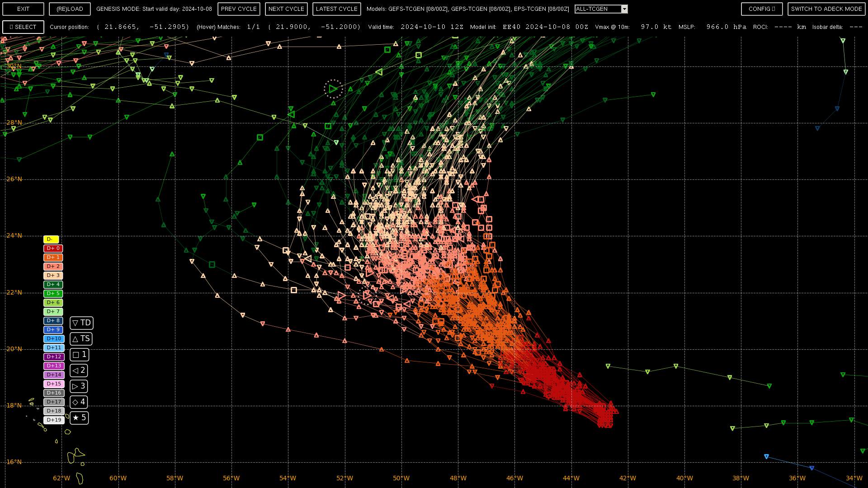Click the EXIT button
The image size is (868, 488).
pos(24,9)
